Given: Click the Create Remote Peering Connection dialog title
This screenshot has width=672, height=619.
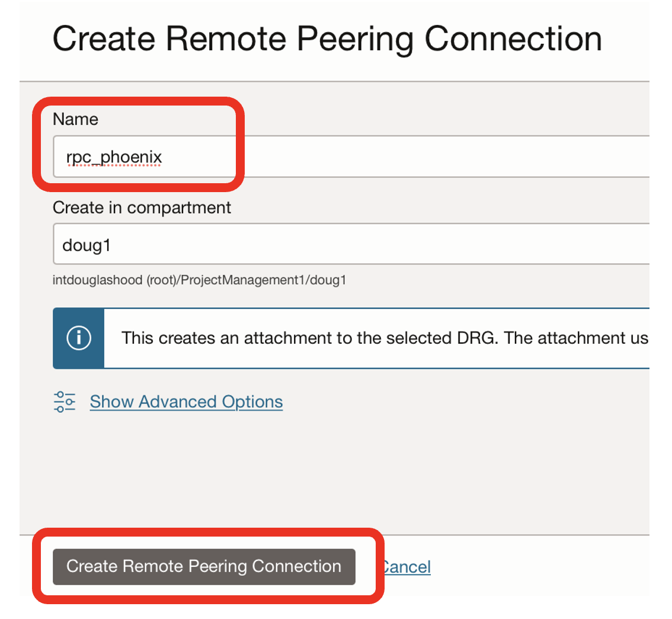Looking at the screenshot, I should [x=327, y=38].
